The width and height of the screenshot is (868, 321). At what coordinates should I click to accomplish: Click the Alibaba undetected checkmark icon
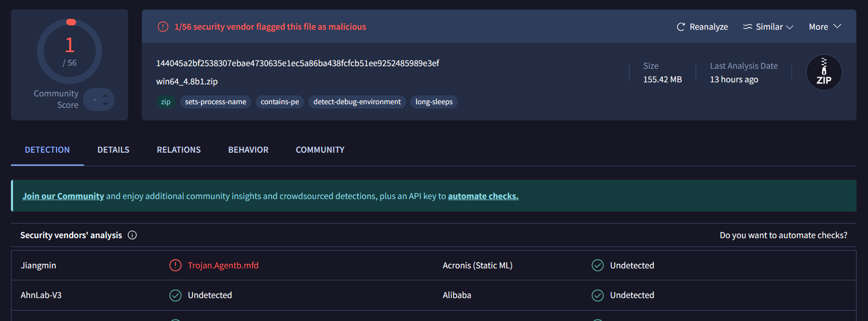pos(598,295)
